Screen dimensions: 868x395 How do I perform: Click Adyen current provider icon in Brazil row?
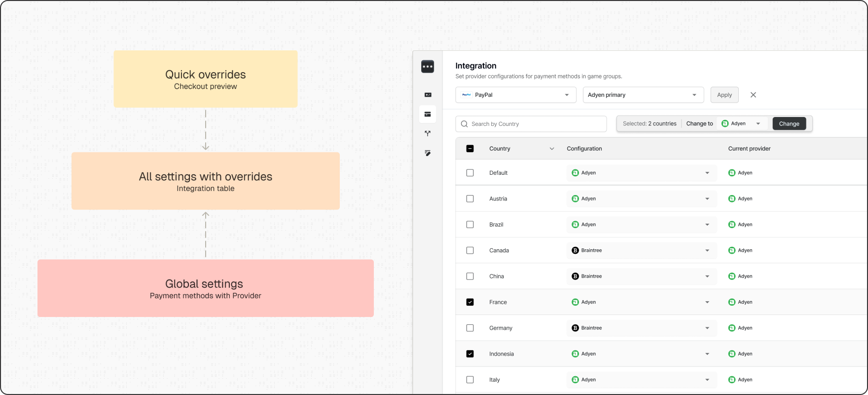point(732,225)
